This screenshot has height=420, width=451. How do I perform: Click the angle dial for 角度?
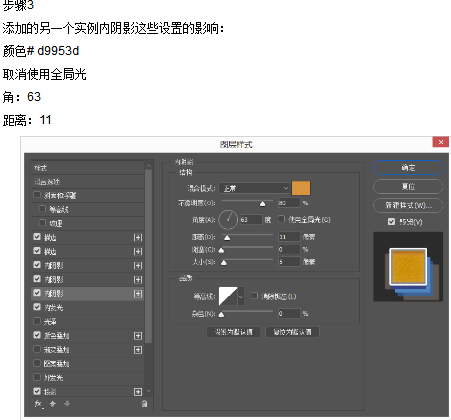228,219
